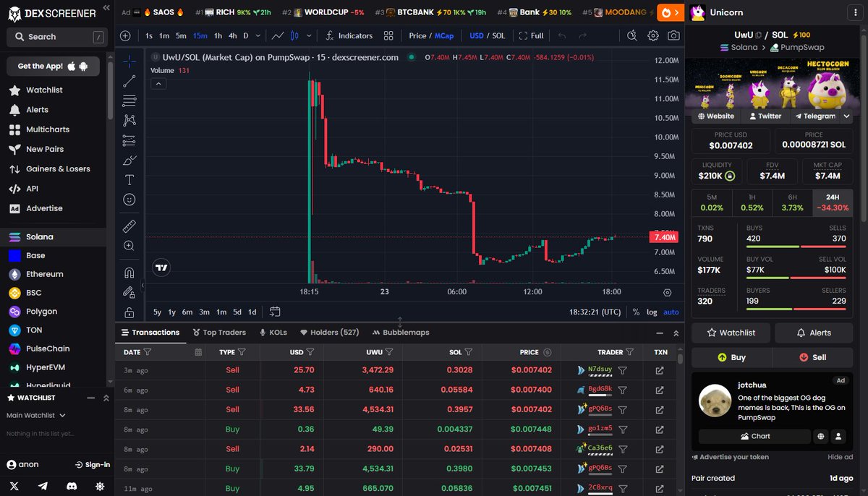This screenshot has width=868, height=496.
Task: Open the USD column filter
Action: pyautogui.click(x=310, y=352)
